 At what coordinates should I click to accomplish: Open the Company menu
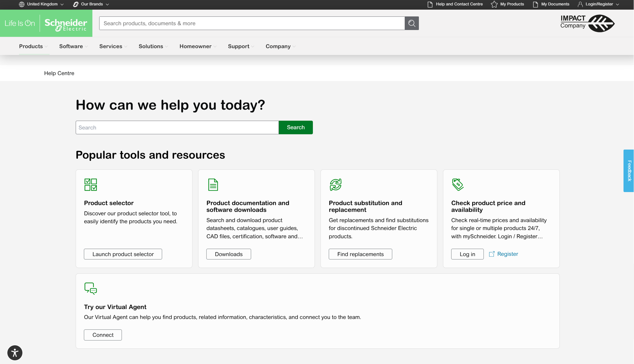(278, 46)
